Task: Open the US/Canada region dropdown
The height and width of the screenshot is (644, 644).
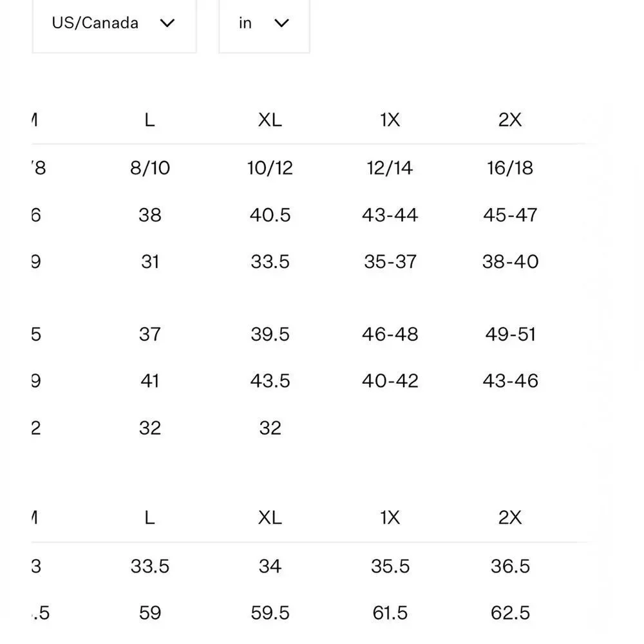Action: pos(114,24)
